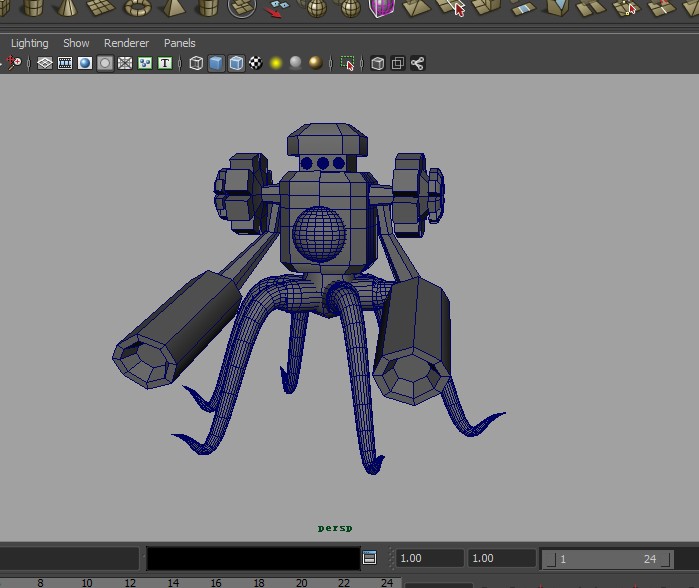Open the Lighting menu
Image resolution: width=699 pixels, height=588 pixels.
click(x=29, y=43)
